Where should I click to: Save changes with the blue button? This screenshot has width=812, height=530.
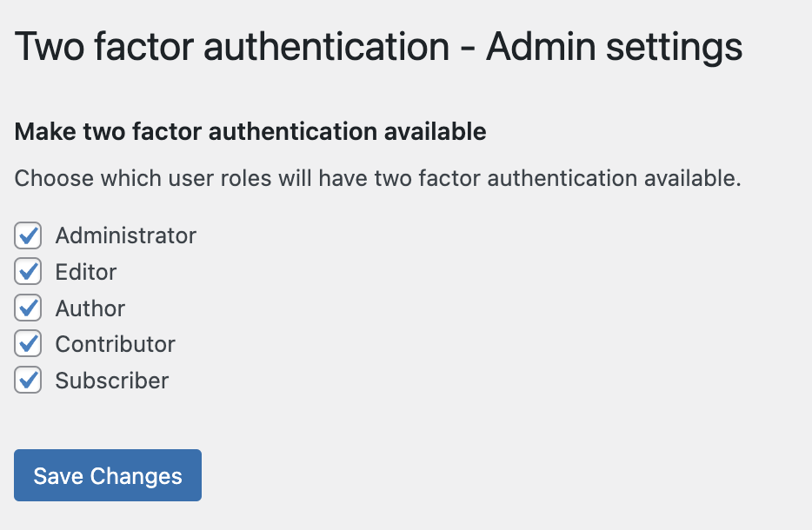coord(108,475)
